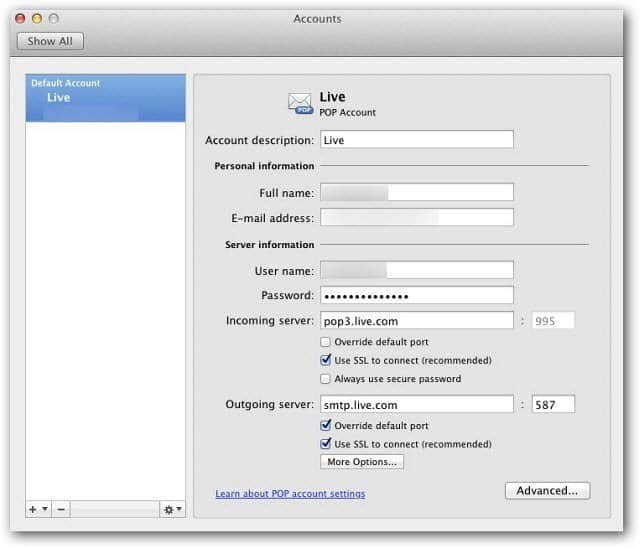
Task: Open Learn about POP account settings
Action: tap(290, 494)
